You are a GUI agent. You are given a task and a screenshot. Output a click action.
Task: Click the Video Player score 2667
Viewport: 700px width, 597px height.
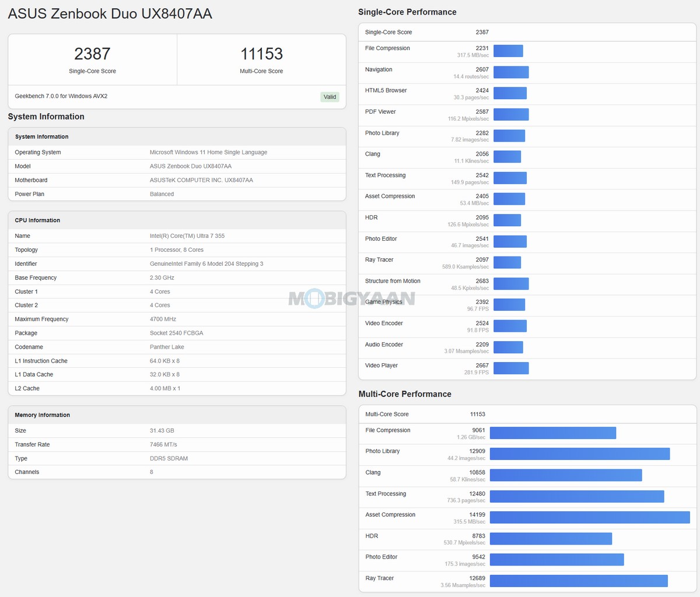[x=482, y=366]
